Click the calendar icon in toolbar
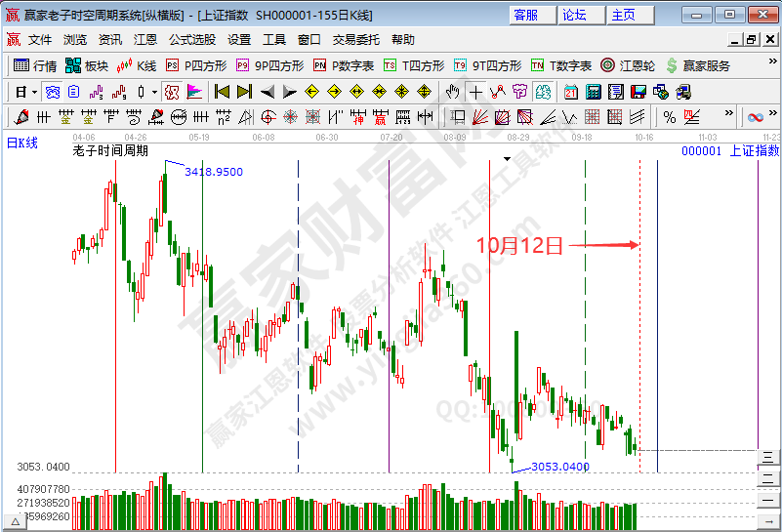The height and width of the screenshot is (532, 782). (x=570, y=92)
